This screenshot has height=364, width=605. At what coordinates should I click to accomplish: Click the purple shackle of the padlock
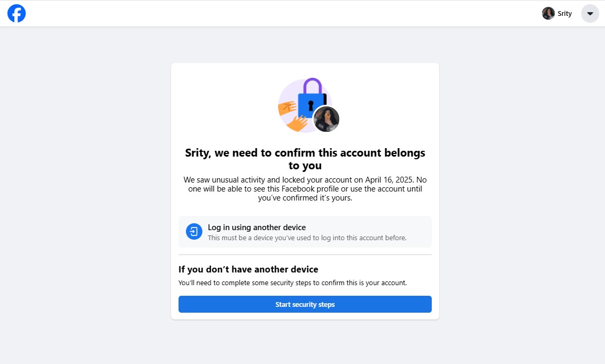pyautogui.click(x=313, y=84)
